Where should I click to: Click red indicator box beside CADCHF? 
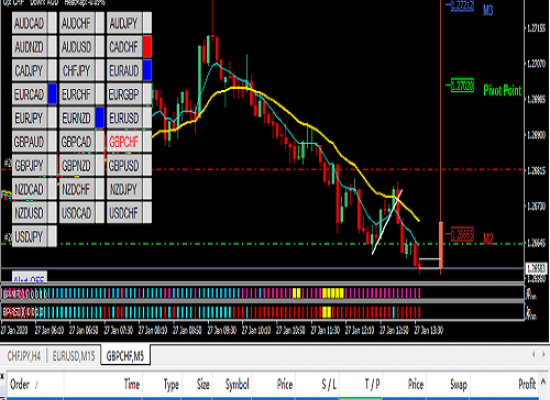click(x=147, y=47)
